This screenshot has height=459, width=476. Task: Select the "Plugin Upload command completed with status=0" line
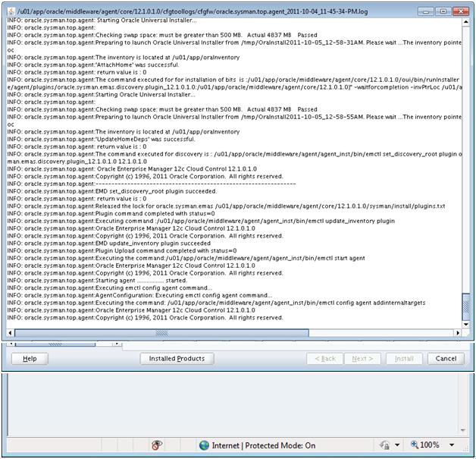point(122,250)
